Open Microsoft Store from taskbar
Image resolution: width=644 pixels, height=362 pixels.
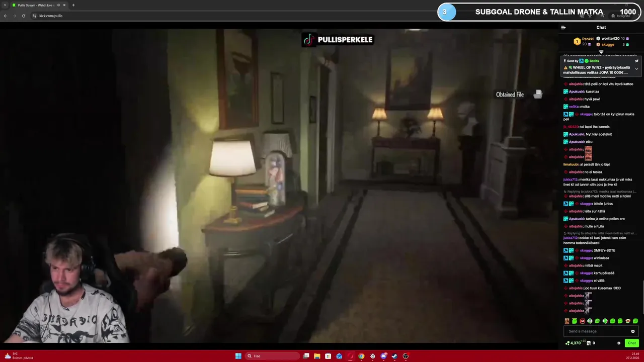pos(328,356)
